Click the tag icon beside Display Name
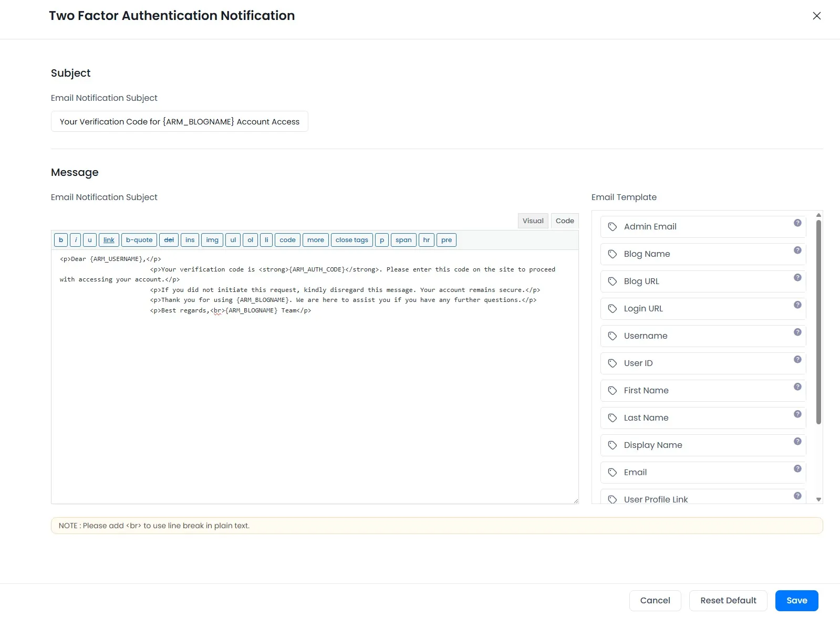The width and height of the screenshot is (840, 617). tap(612, 445)
